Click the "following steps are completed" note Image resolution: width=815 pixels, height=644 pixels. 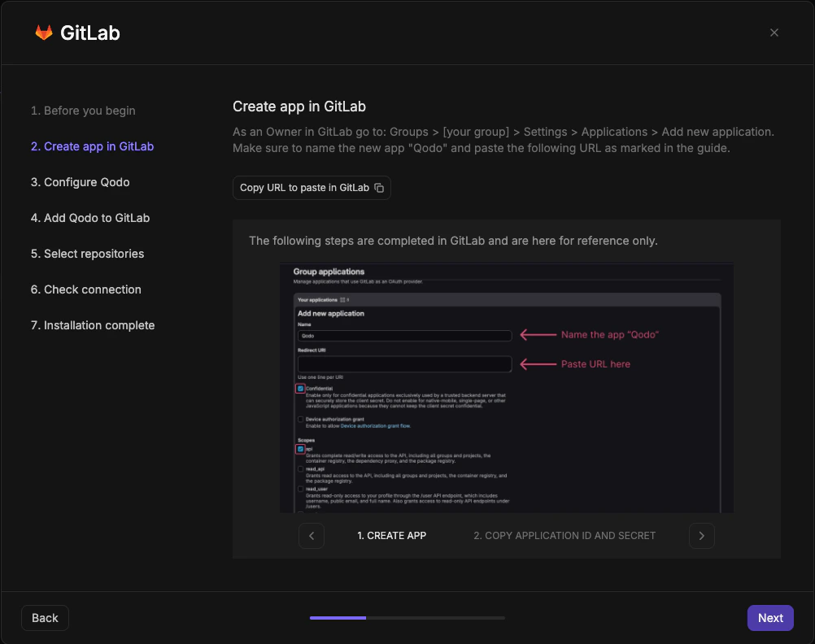coord(453,241)
